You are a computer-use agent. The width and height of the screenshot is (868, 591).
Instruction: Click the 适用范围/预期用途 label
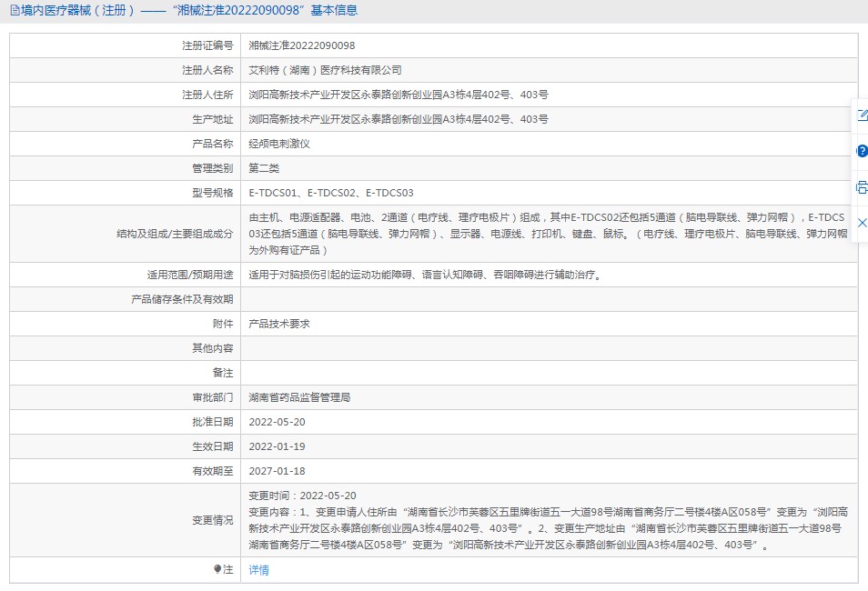coord(190,275)
